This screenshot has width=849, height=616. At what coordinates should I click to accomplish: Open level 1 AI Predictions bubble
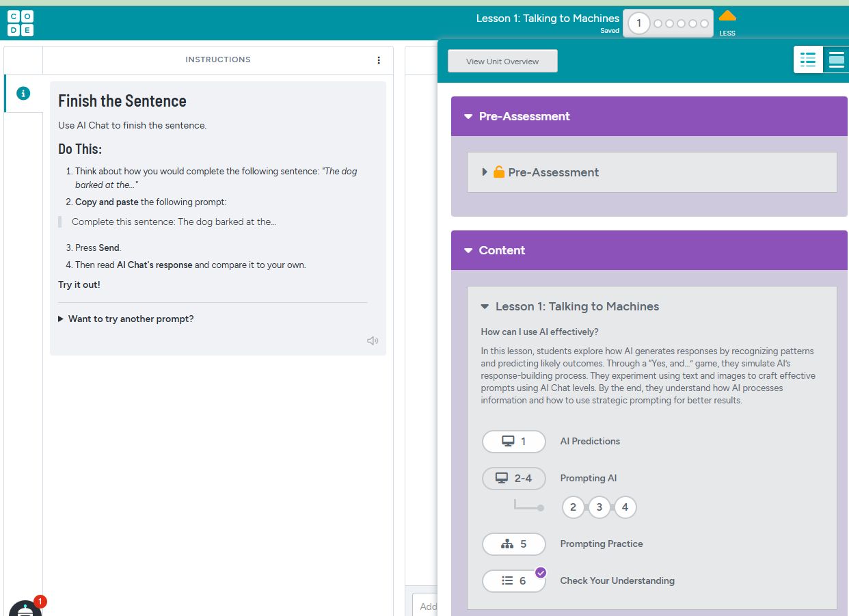tap(514, 442)
